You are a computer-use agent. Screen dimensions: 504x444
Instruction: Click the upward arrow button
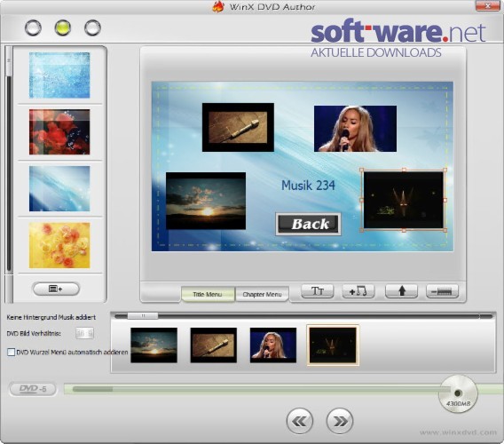pos(402,291)
